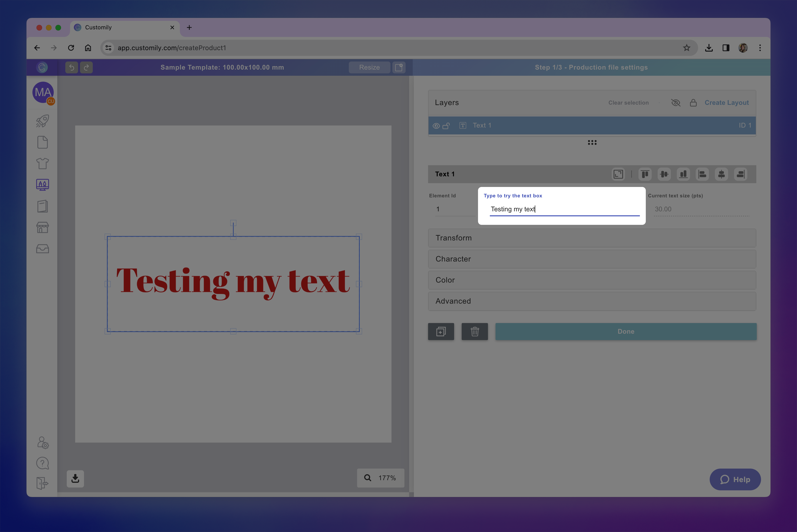Click the 'Testing my text' input box
797x532 pixels.
coord(565,209)
